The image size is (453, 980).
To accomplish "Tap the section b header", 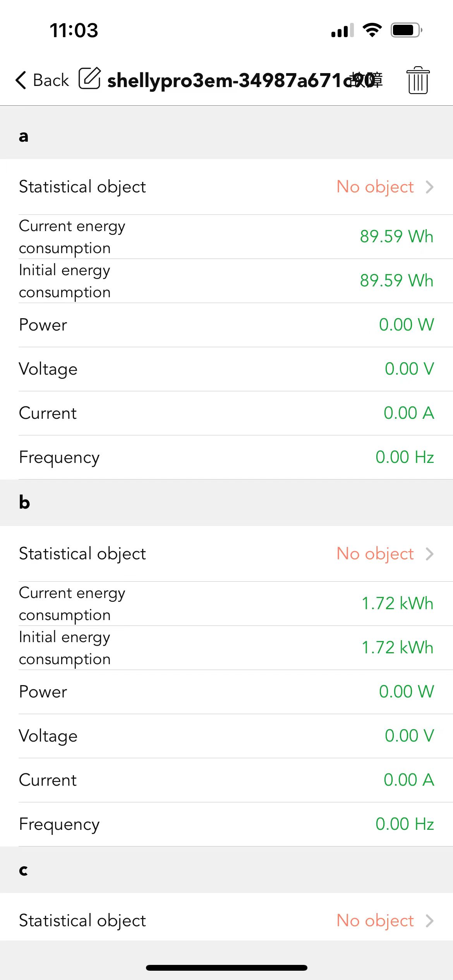I will [x=226, y=503].
